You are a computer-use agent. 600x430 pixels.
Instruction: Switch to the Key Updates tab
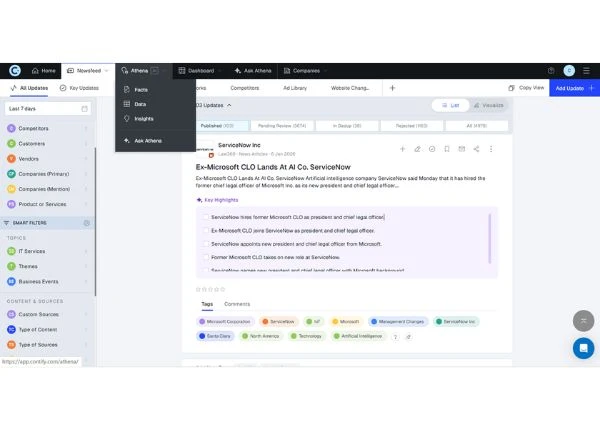pos(79,88)
